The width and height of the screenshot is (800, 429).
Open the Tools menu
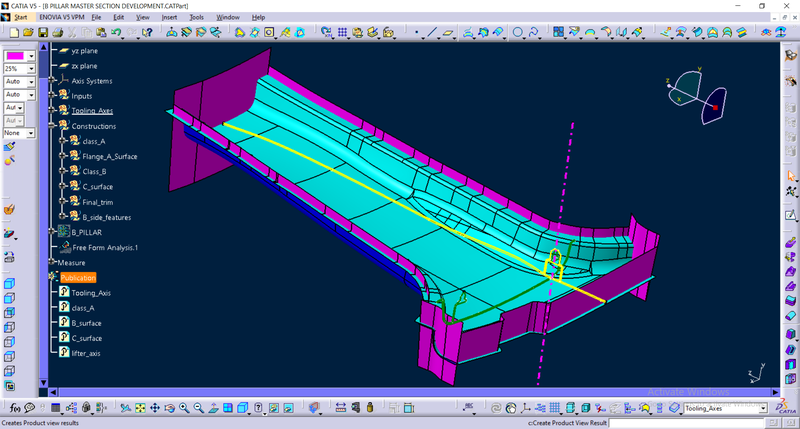click(x=195, y=17)
